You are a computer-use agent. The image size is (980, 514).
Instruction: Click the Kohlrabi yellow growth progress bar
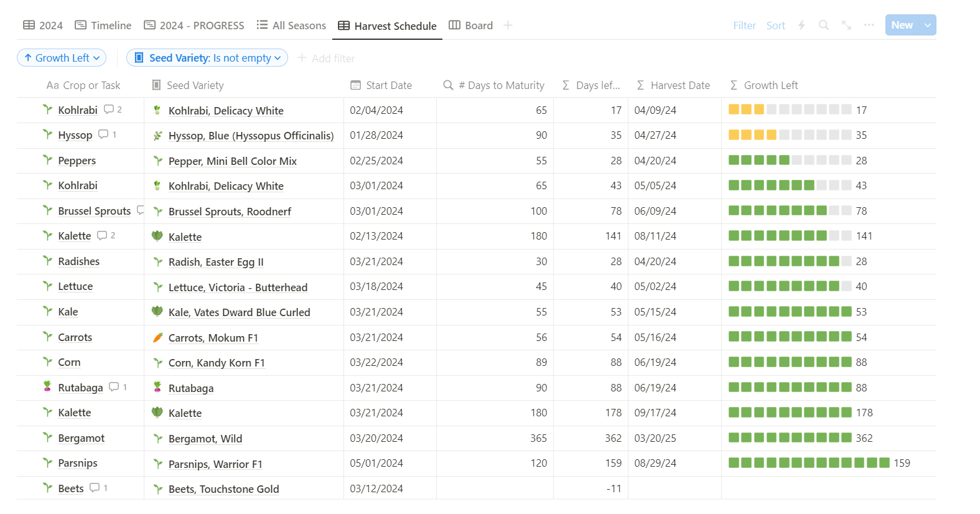(x=790, y=110)
